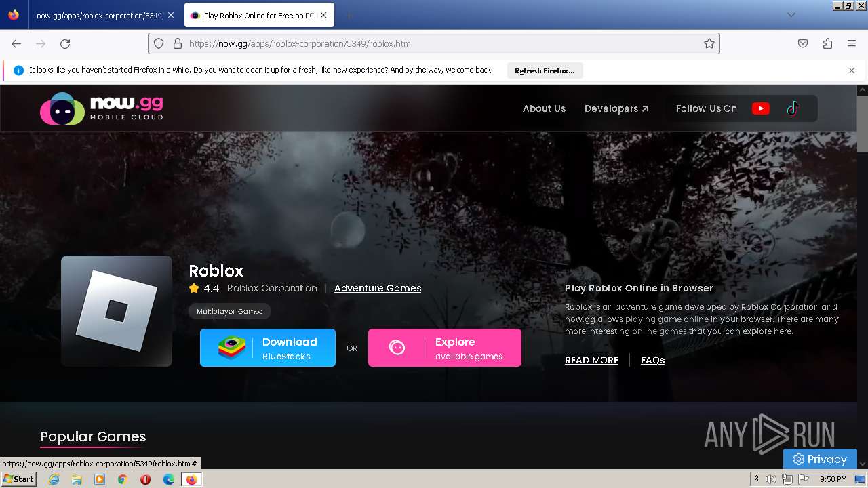Expand the list all tabs dropdown

[x=791, y=15]
